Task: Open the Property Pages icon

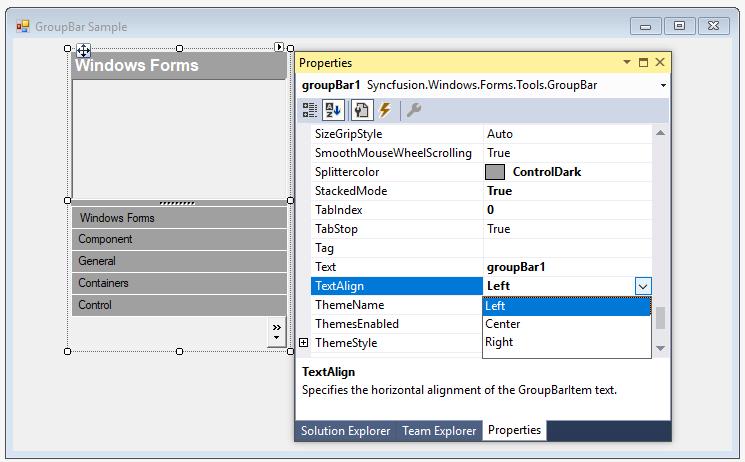Action: [x=362, y=110]
